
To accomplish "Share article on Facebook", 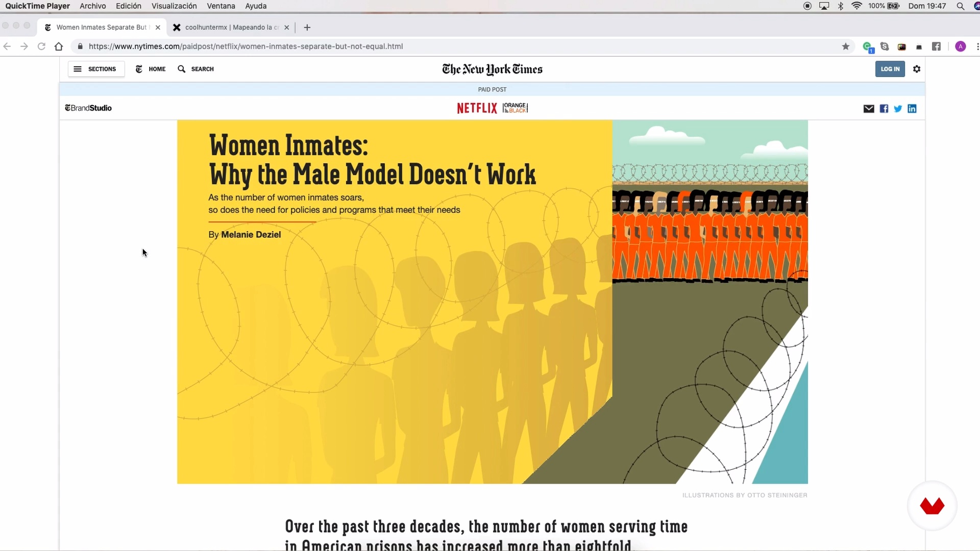I will pyautogui.click(x=884, y=109).
